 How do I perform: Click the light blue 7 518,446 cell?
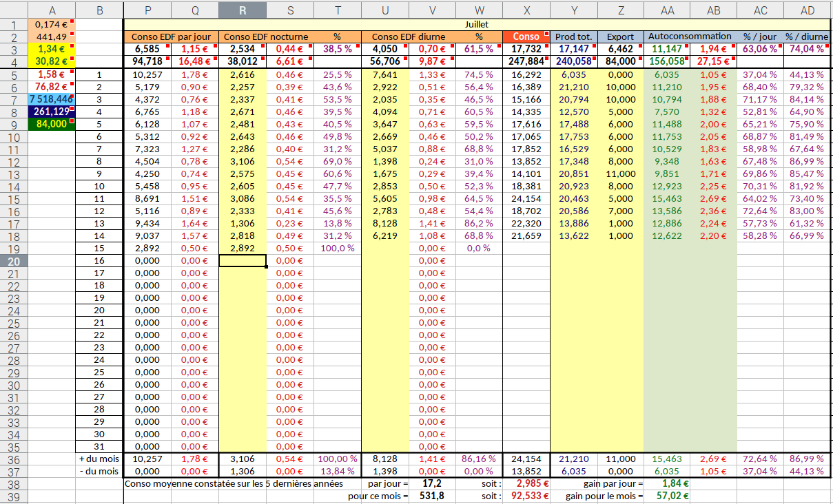(52, 99)
